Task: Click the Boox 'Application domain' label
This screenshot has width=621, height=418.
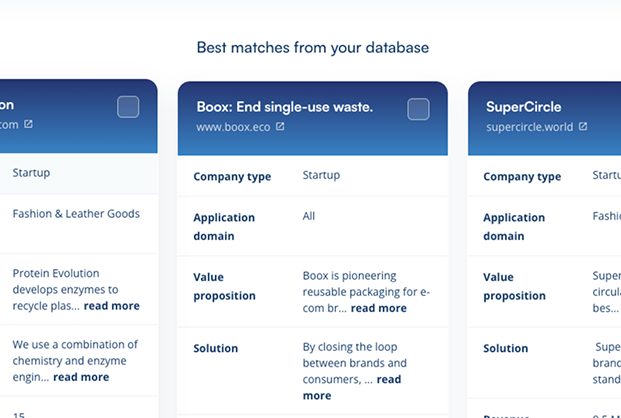Action: click(224, 227)
